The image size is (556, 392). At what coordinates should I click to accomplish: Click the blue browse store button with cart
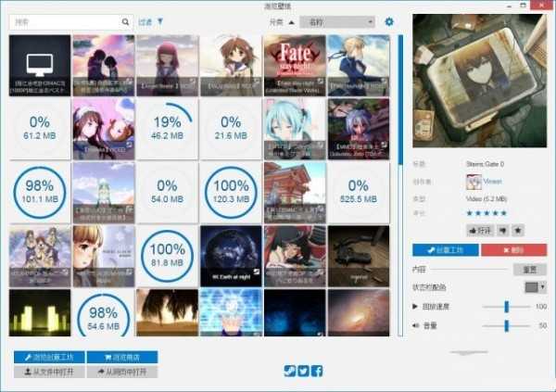tap(122, 357)
